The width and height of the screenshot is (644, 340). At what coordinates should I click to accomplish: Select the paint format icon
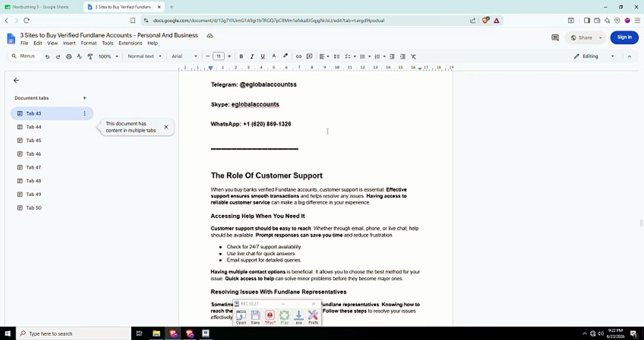(90, 56)
